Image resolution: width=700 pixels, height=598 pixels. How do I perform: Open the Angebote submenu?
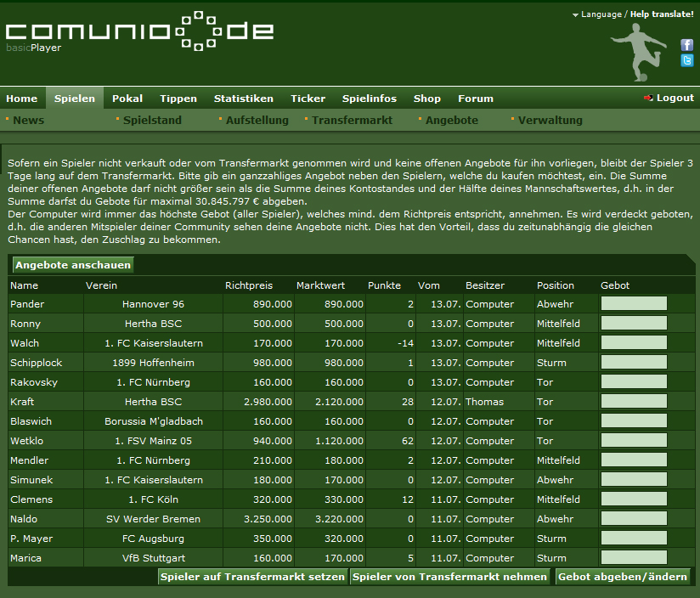[451, 120]
